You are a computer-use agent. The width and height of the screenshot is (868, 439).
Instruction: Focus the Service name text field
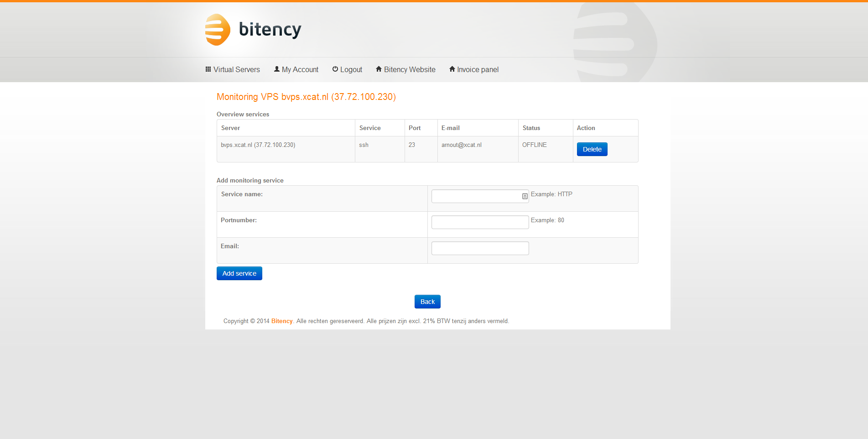click(475, 196)
